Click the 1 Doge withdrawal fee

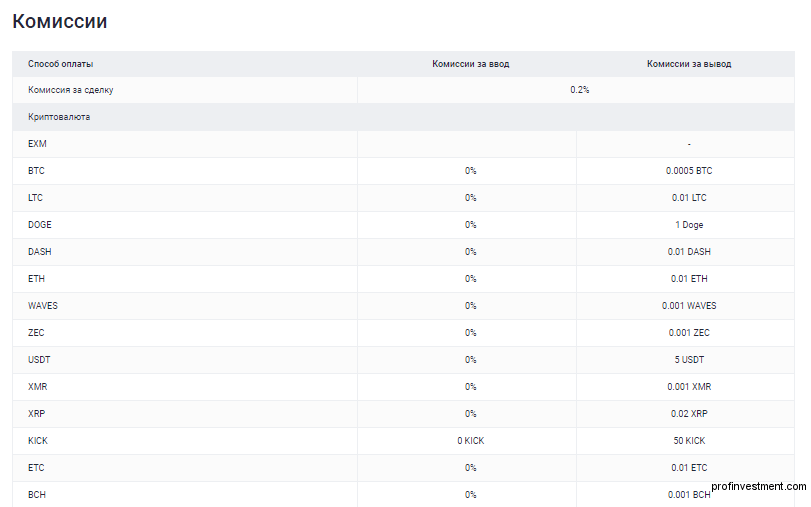(x=689, y=225)
